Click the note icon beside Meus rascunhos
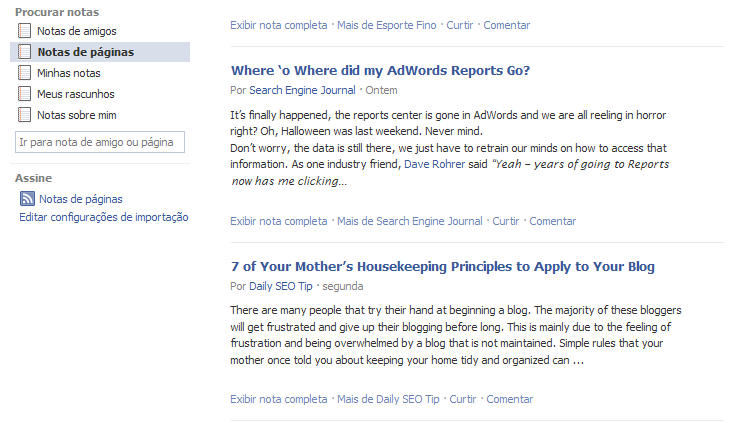Screen dimensions: 738x423 click(x=25, y=94)
